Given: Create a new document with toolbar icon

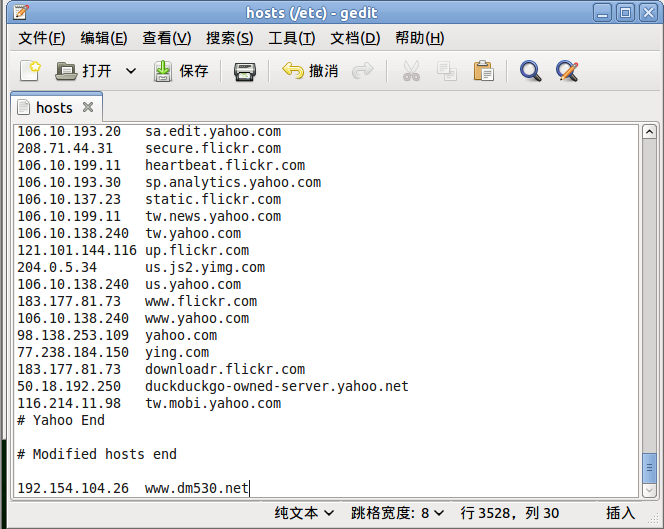Looking at the screenshot, I should coord(30,71).
